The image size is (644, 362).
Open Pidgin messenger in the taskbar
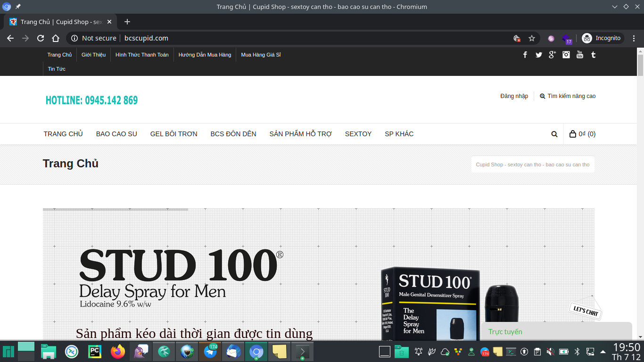pyautogui.click(x=141, y=352)
